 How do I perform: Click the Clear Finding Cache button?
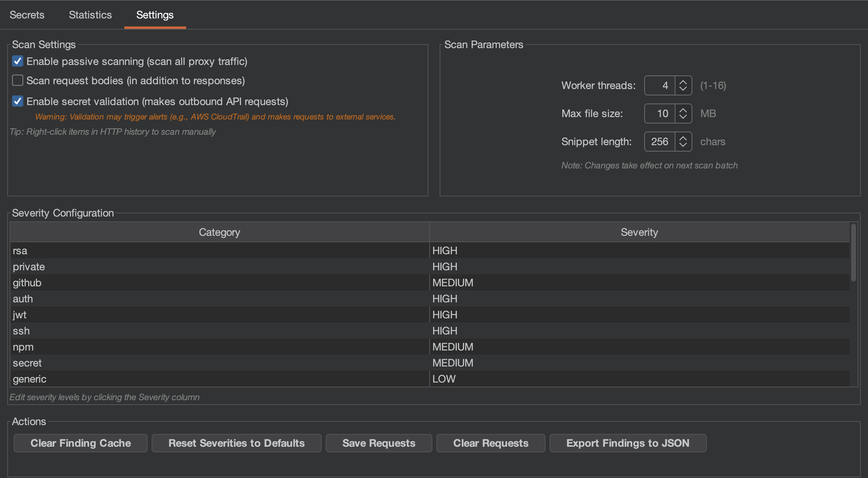coord(80,443)
